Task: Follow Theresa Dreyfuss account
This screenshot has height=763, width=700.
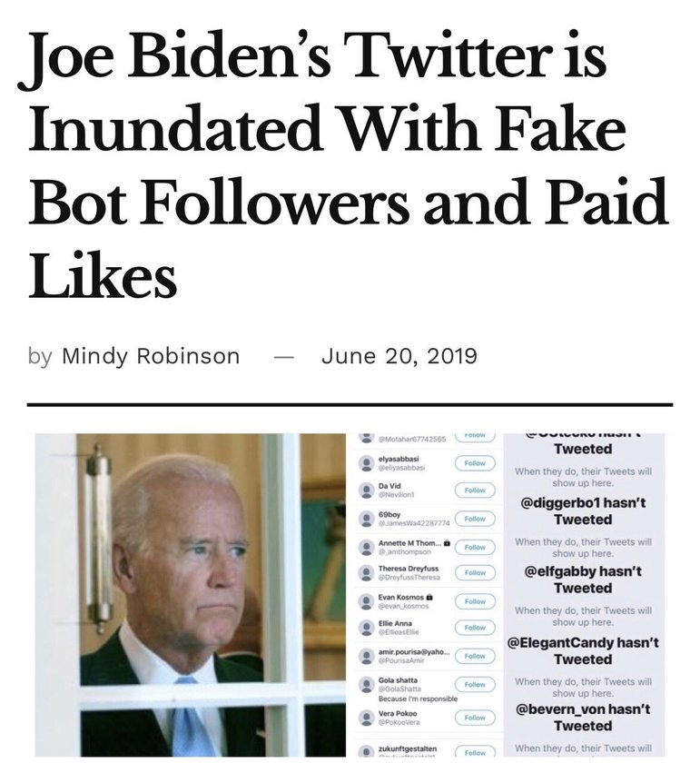Action: (x=475, y=573)
